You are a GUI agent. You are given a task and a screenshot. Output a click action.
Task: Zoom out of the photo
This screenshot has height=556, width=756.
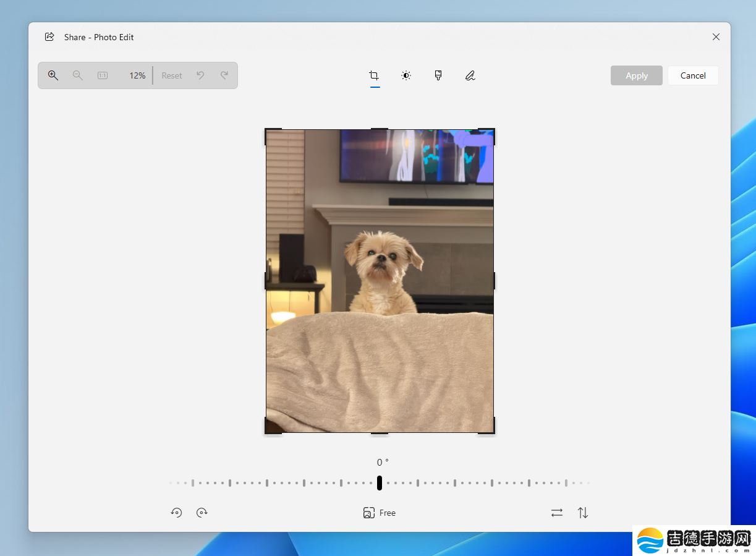pos(78,75)
